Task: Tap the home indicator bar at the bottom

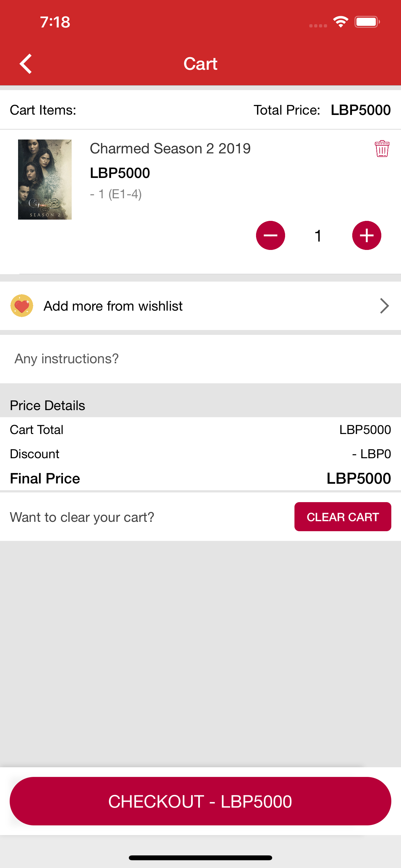Action: (x=200, y=858)
